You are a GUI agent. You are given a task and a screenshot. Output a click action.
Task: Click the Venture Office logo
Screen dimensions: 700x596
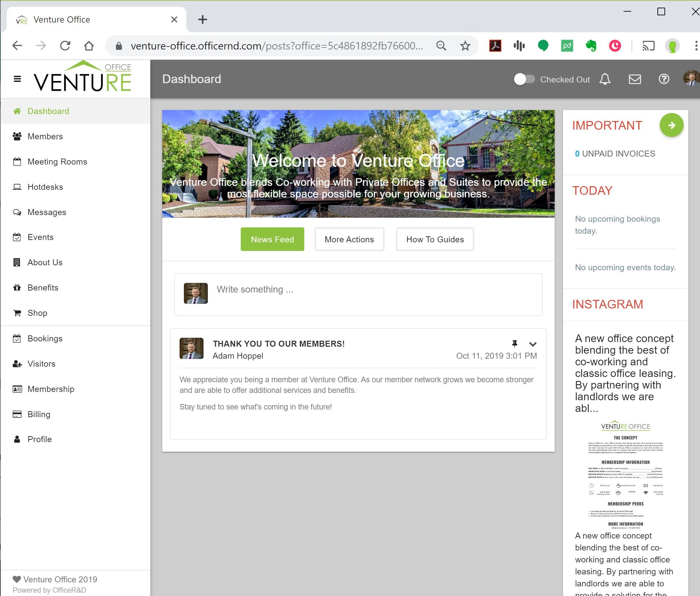(83, 76)
